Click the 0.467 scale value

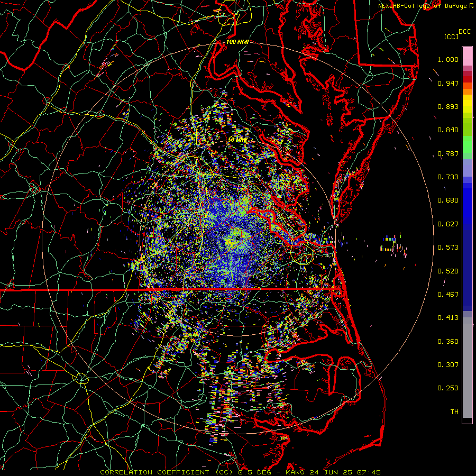point(448,295)
